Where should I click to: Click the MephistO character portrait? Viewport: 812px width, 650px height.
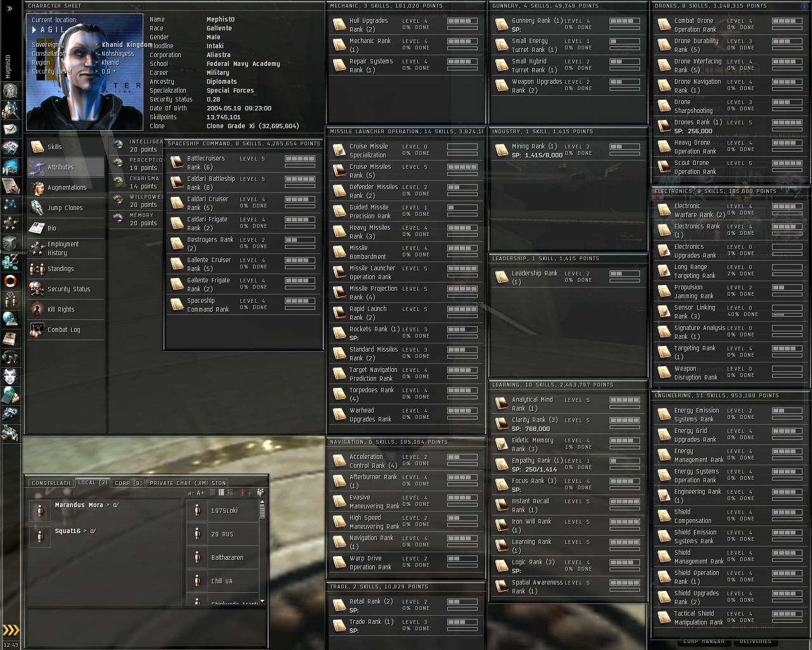pos(85,71)
